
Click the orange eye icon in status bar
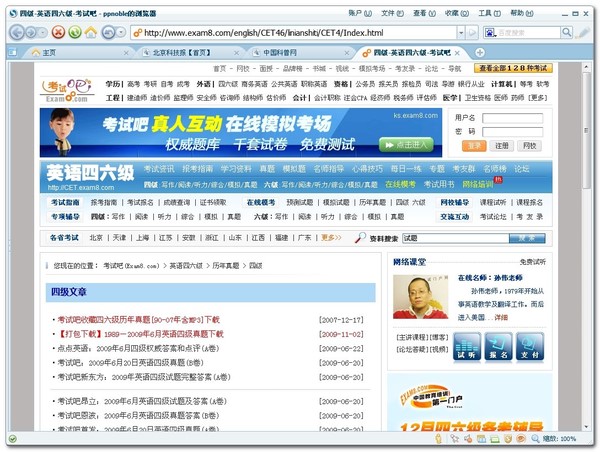pos(521,439)
